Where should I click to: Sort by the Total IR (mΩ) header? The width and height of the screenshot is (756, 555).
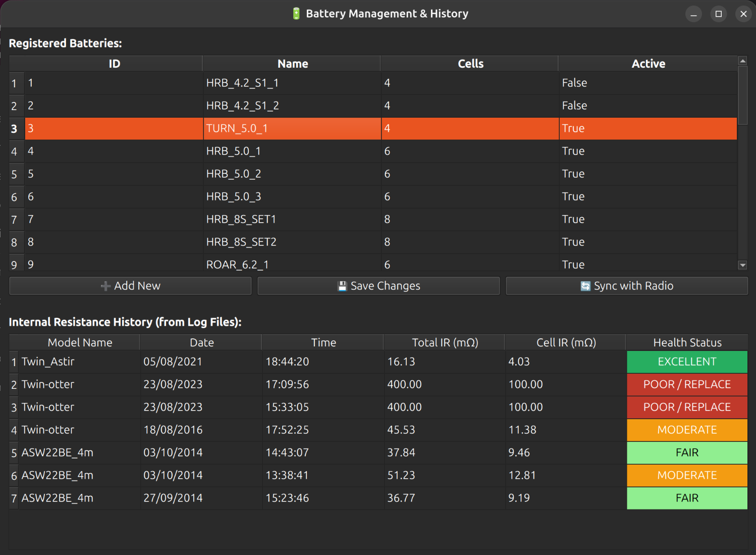pyautogui.click(x=445, y=342)
